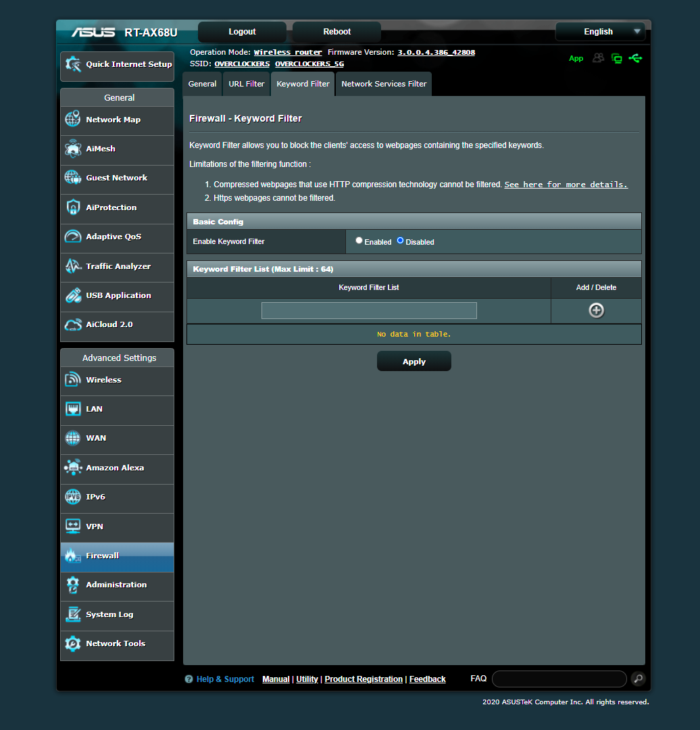
Task: Select the Keyword Filter tab
Action: point(303,84)
